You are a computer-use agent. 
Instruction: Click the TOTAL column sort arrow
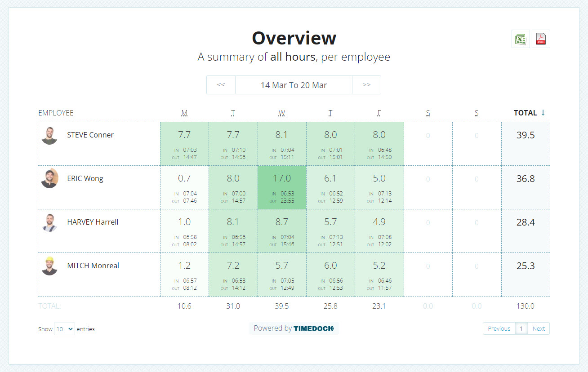[543, 113]
